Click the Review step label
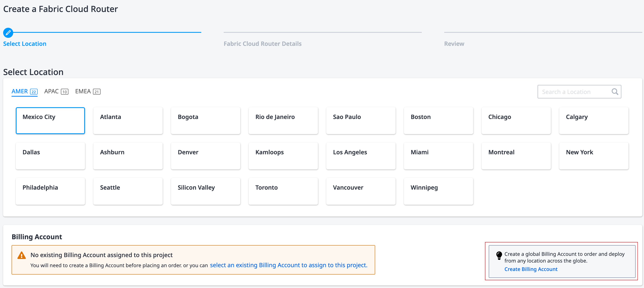 point(454,44)
